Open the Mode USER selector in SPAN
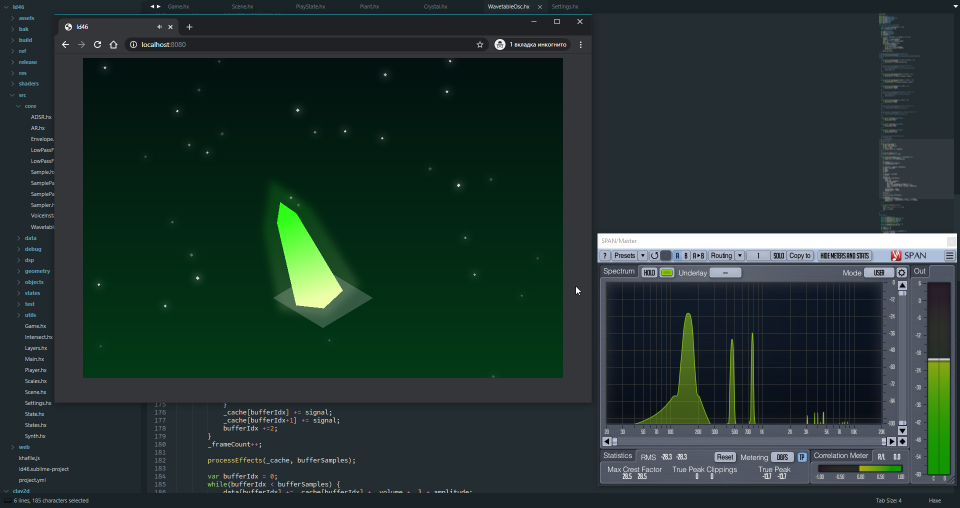Image resolution: width=960 pixels, height=508 pixels. (879, 273)
